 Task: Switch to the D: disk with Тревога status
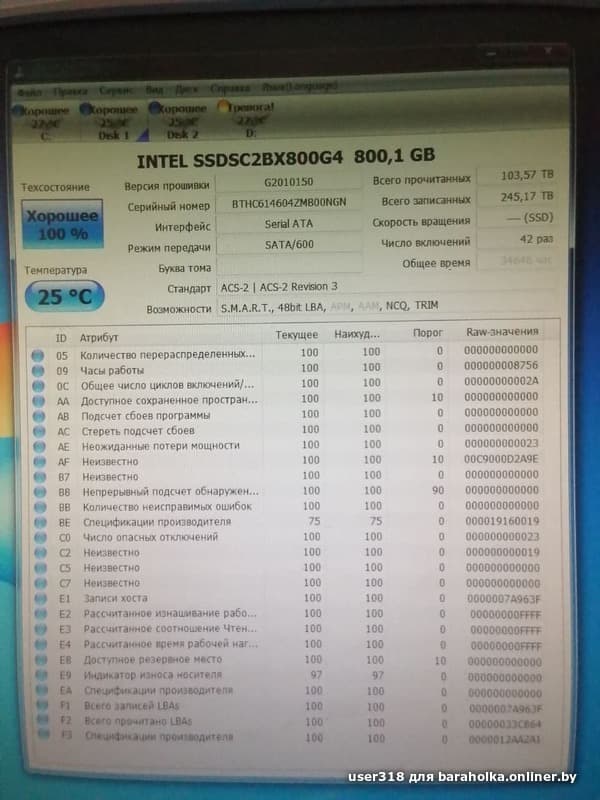(x=248, y=120)
